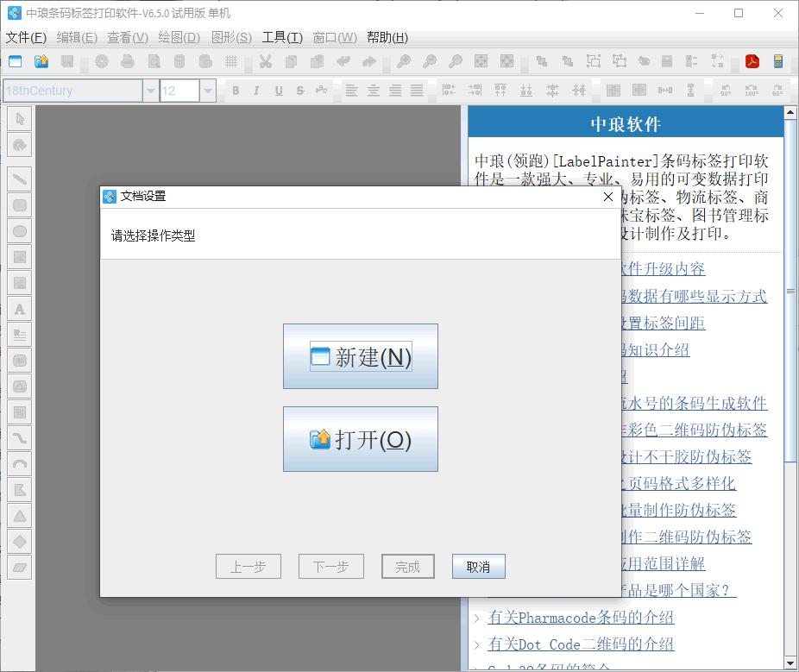Click the 完成 button

point(407,567)
